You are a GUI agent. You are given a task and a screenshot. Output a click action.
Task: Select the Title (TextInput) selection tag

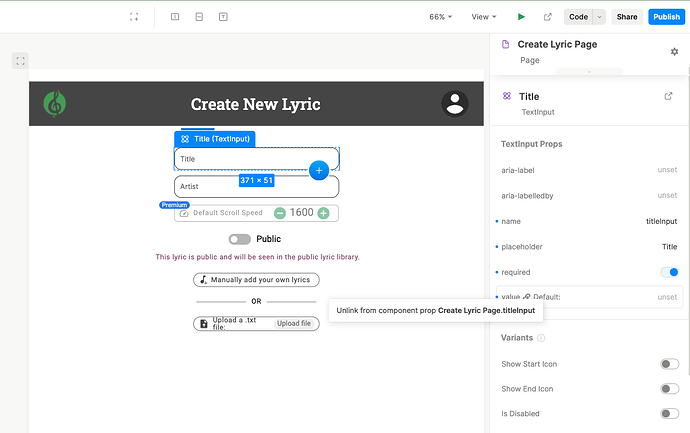click(x=215, y=139)
